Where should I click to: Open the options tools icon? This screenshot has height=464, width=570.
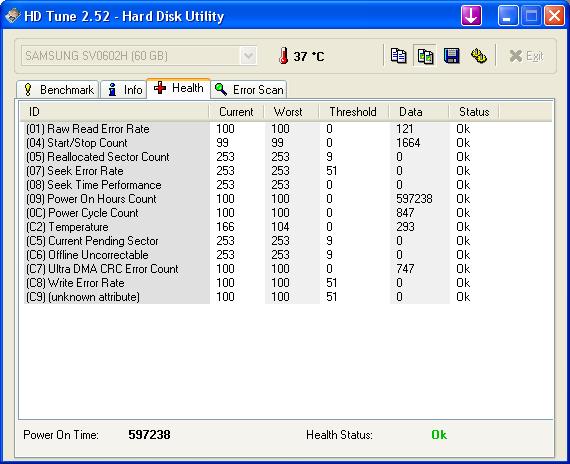click(478, 56)
